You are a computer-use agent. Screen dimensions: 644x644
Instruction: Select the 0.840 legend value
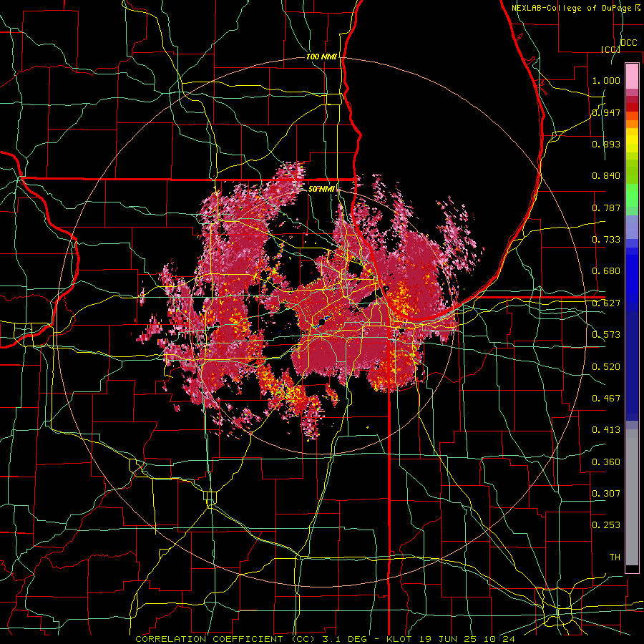coord(606,176)
